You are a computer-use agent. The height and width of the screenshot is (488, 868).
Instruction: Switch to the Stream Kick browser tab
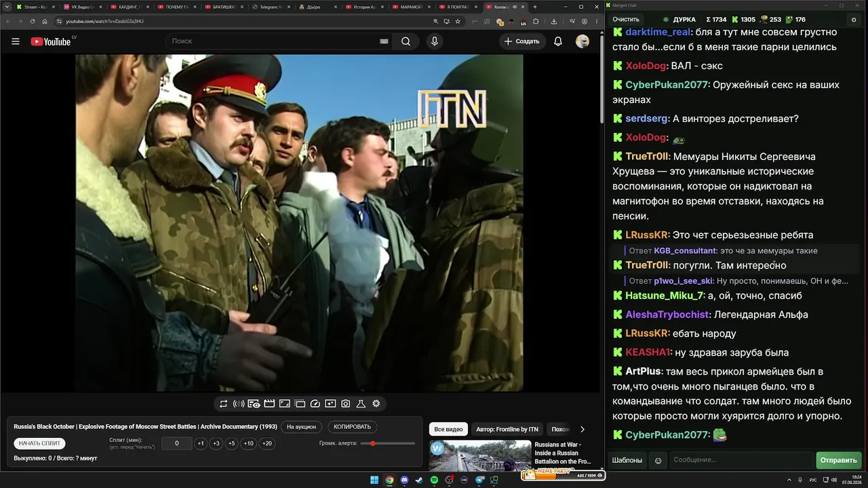(36, 7)
